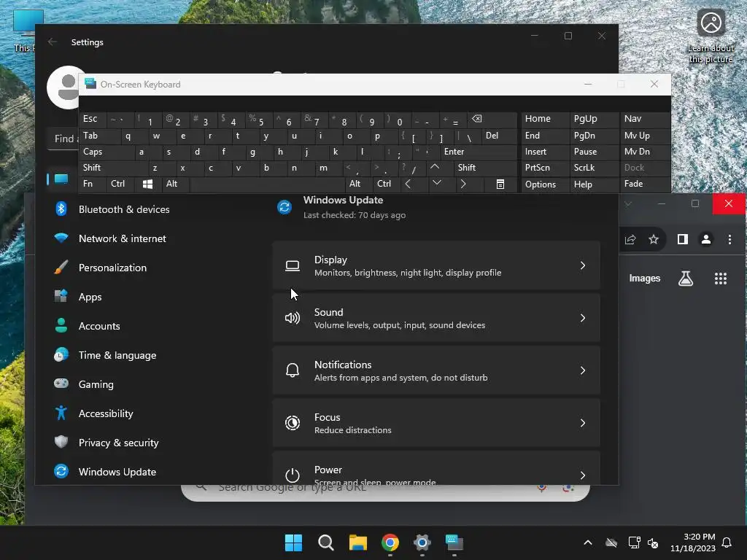This screenshot has height=560, width=747.
Task: Switch to Chrome from the taskbar
Action: click(x=390, y=542)
